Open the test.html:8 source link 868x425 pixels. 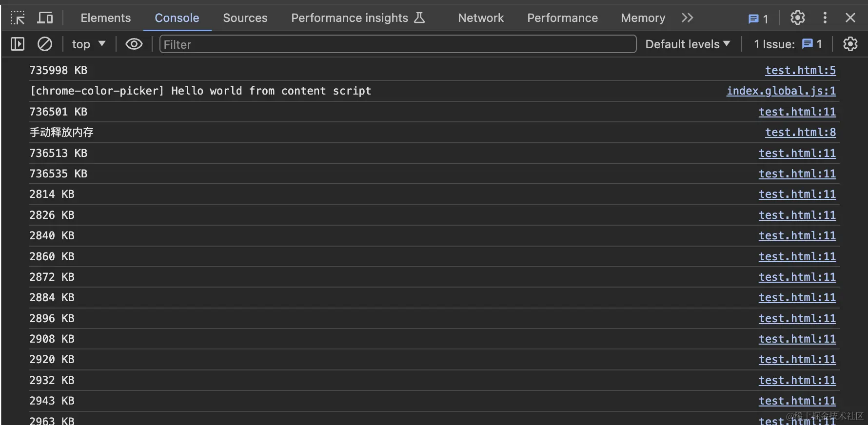point(800,133)
